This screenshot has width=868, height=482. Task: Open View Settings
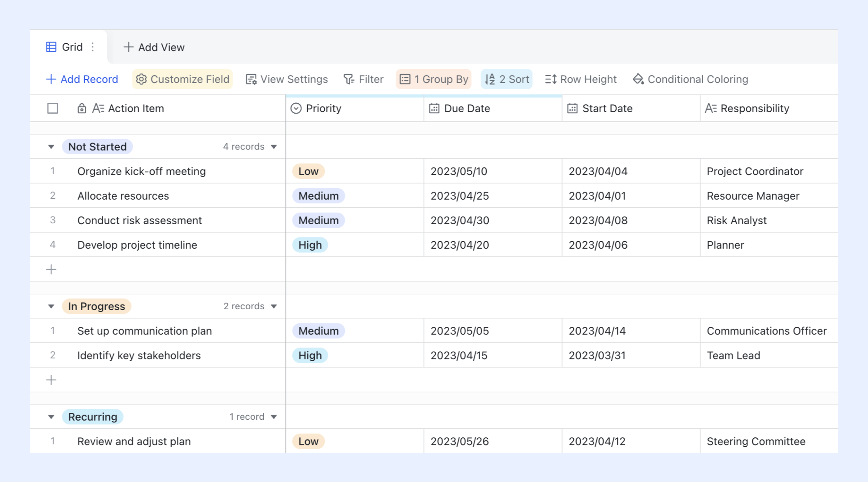click(x=287, y=79)
